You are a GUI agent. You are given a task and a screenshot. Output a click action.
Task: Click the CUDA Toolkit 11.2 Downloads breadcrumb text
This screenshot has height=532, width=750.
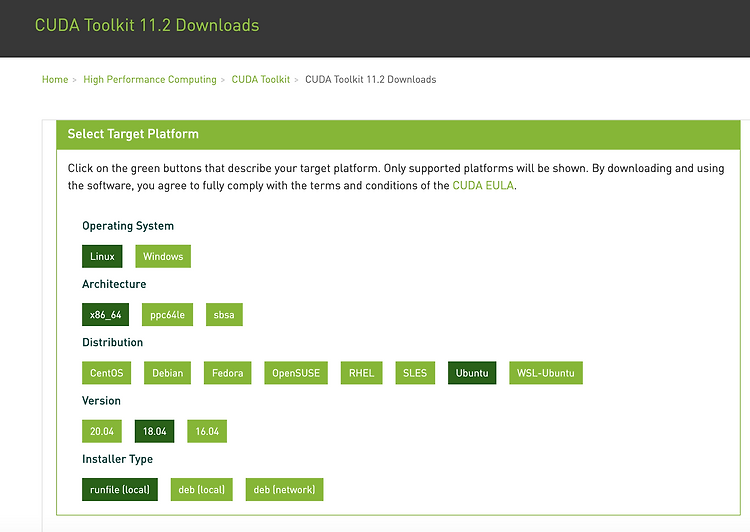(371, 79)
